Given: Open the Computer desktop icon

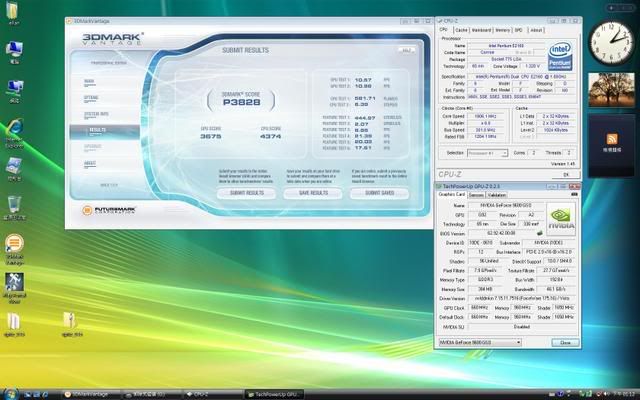Looking at the screenshot, I should tap(14, 49).
